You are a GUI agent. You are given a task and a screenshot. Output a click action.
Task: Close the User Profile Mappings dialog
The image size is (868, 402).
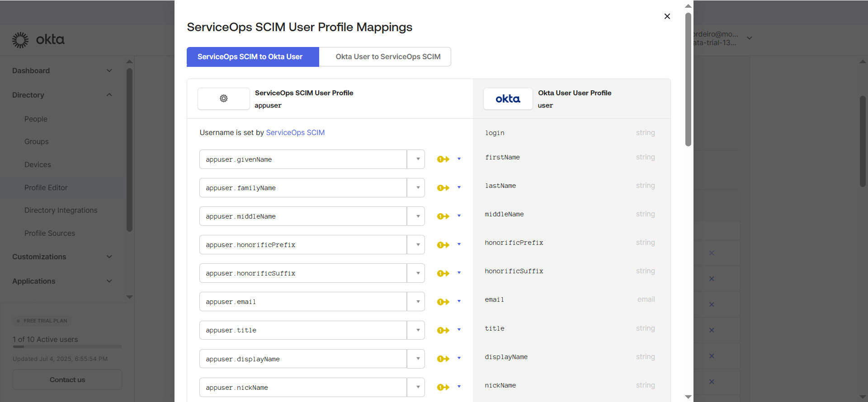667,16
